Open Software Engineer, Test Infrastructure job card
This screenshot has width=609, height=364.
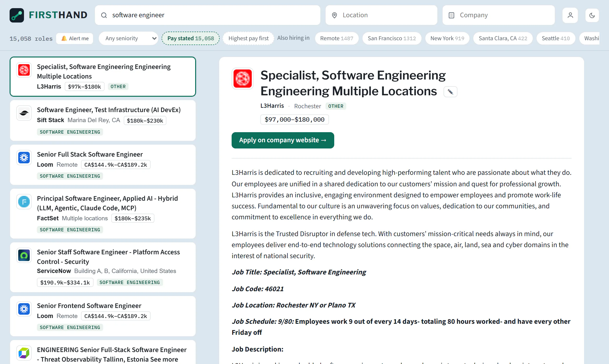tap(103, 120)
